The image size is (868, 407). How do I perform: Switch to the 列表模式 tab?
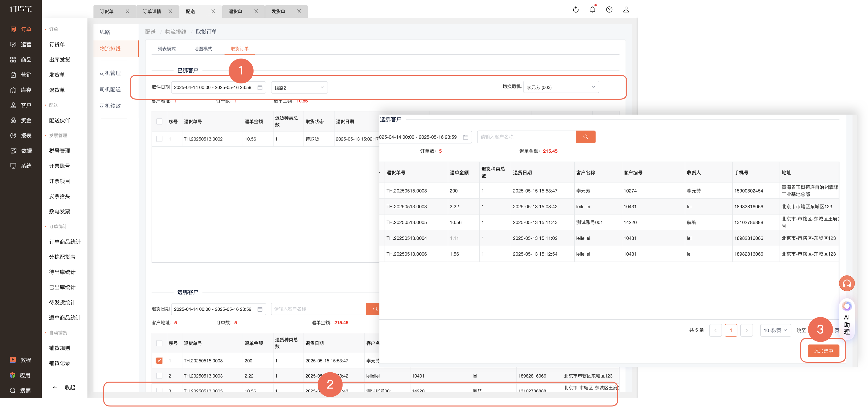coord(167,49)
